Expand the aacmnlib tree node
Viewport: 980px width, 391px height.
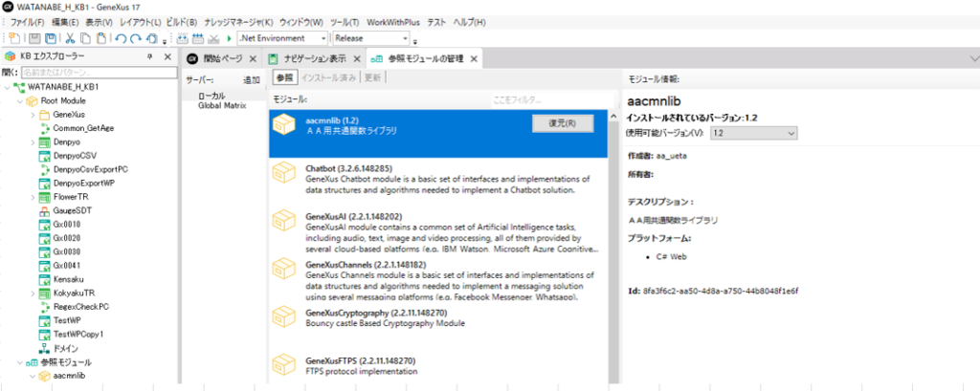point(33,376)
